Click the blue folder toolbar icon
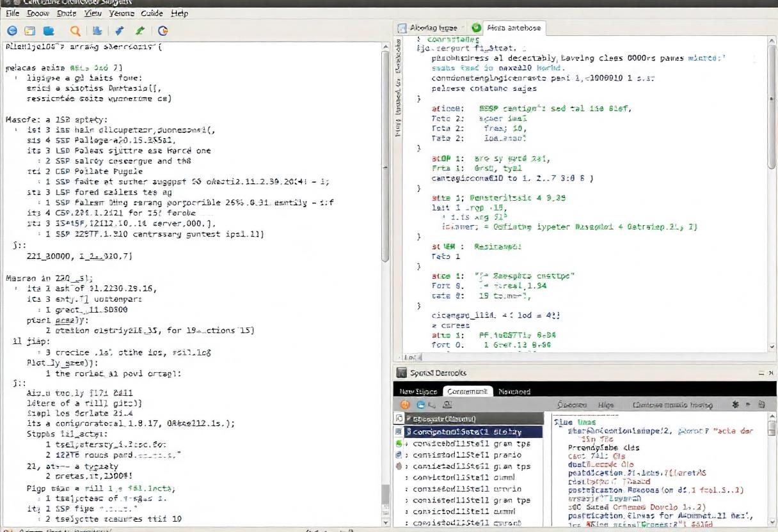Image resolution: width=778 pixels, height=532 pixels. tap(49, 30)
